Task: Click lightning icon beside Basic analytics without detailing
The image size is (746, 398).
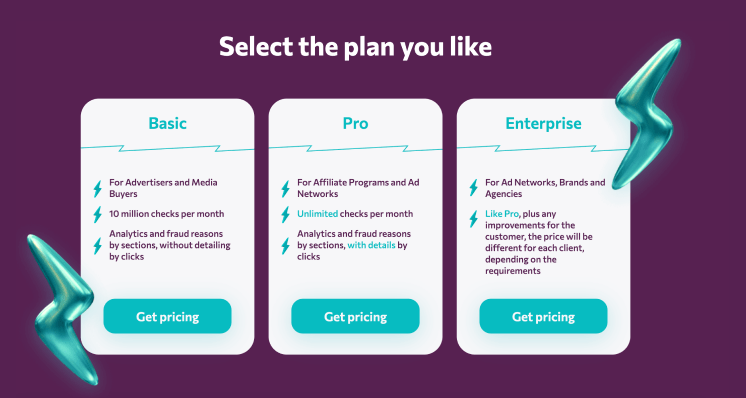Action: [x=98, y=245]
